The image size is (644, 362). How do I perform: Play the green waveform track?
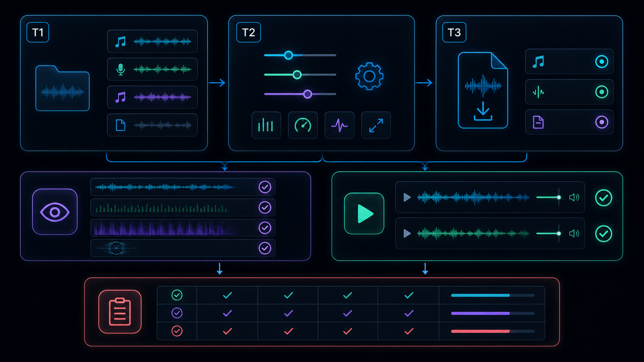tap(407, 234)
